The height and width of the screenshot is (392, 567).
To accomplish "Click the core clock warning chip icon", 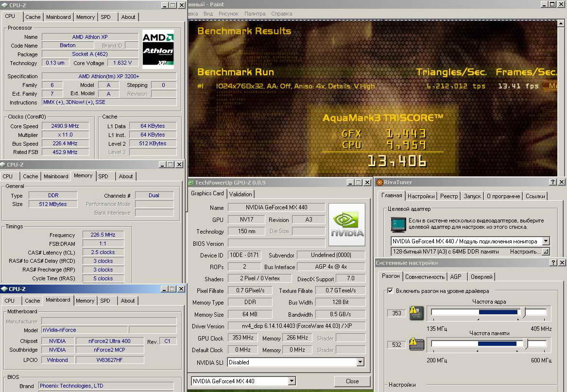I will (416, 313).
